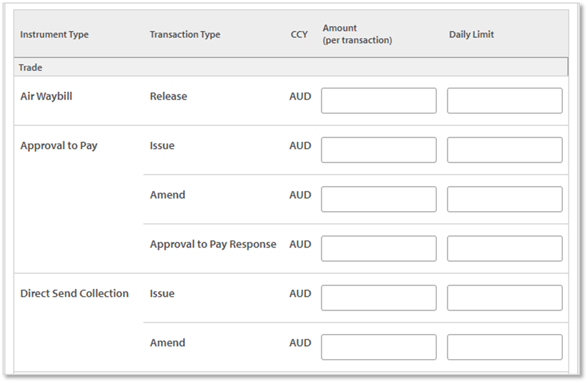Click the Air Waybill instrument label
588x383 pixels.
pyautogui.click(x=46, y=97)
